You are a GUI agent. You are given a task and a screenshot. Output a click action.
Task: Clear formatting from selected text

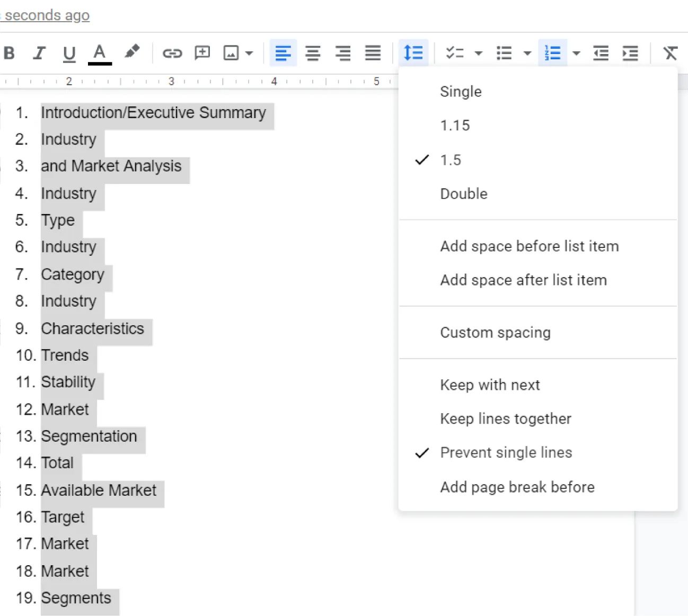[669, 53]
